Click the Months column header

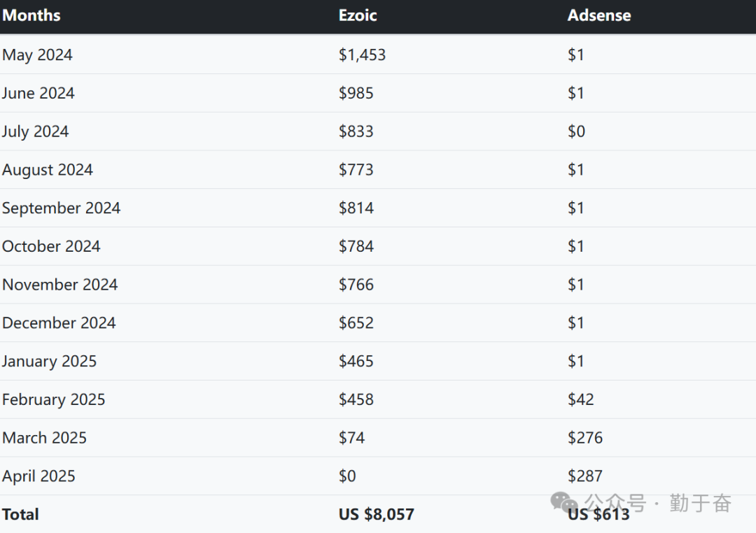[x=31, y=15]
